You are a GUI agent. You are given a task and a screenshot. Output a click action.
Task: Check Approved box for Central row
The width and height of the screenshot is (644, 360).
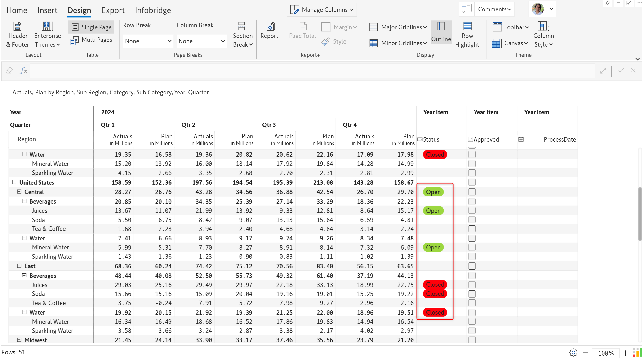pos(472,192)
